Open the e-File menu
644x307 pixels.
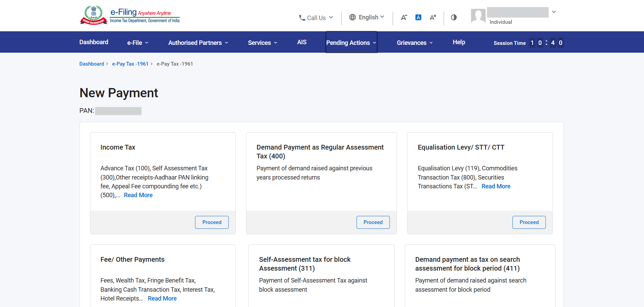pyautogui.click(x=138, y=42)
